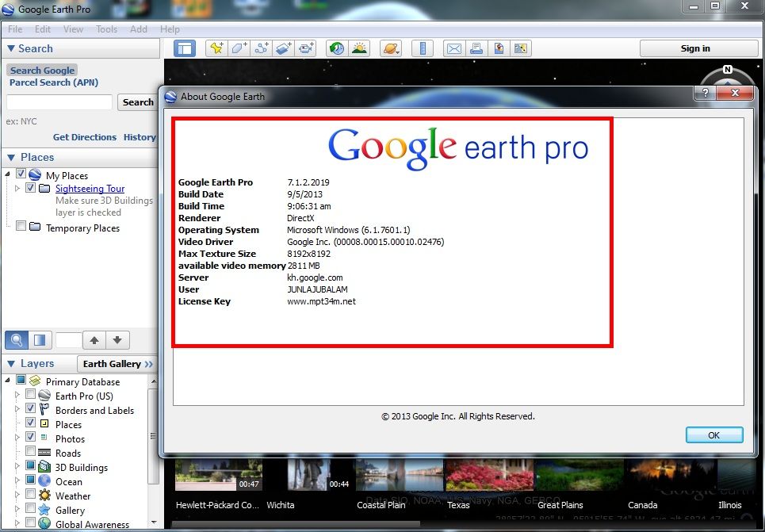Viewport: 765px width, 532px height.
Task: Expand the Borders and Labels layer
Action: click(x=17, y=408)
